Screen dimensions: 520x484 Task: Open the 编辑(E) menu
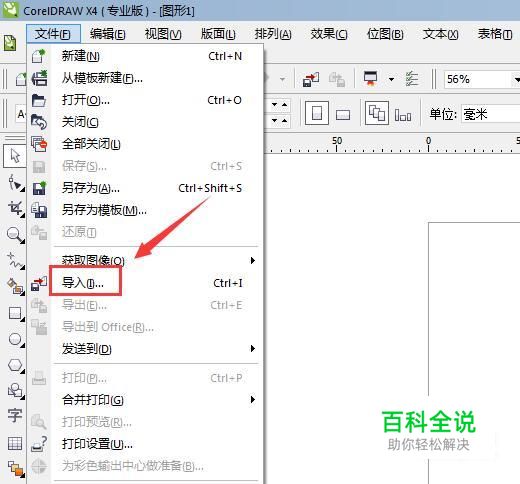point(107,34)
